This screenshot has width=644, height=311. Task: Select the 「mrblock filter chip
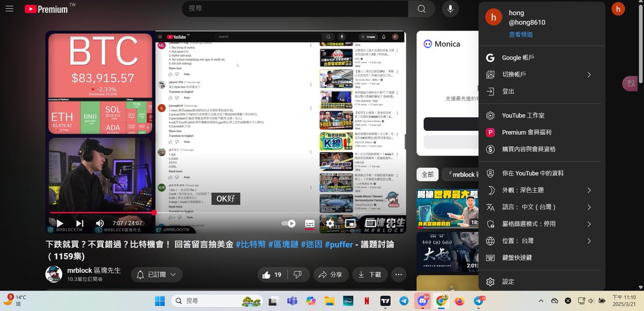tap(462, 174)
